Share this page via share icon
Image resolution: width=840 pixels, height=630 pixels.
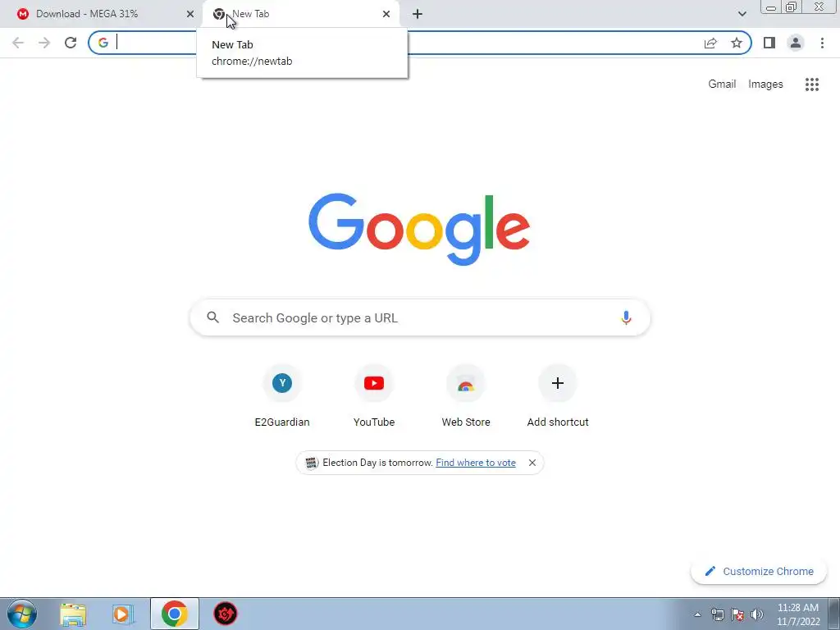[710, 43]
